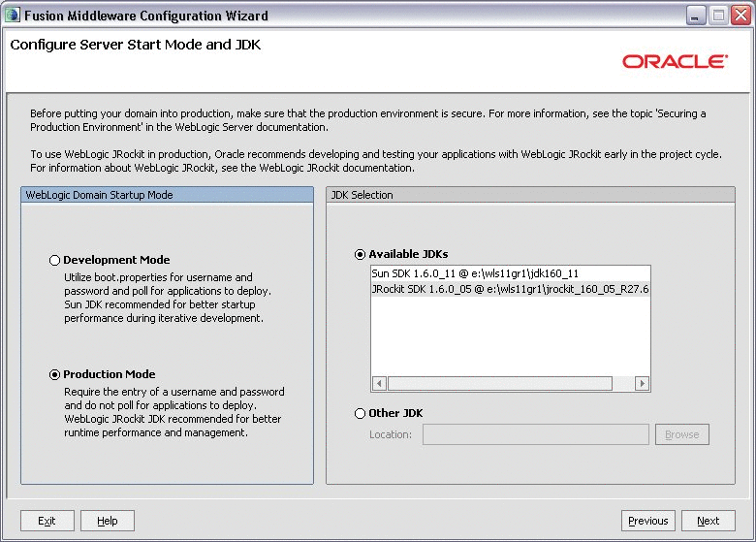Viewport: 756px width, 542px height.
Task: Choose the Available JDKs radio option
Action: coord(360,255)
